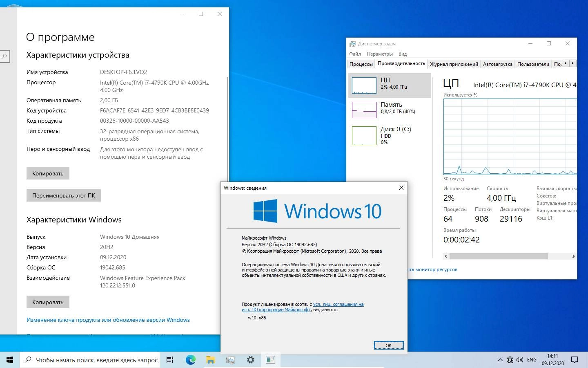
Task: Click the Task Manager title bar icon
Action: (352, 44)
